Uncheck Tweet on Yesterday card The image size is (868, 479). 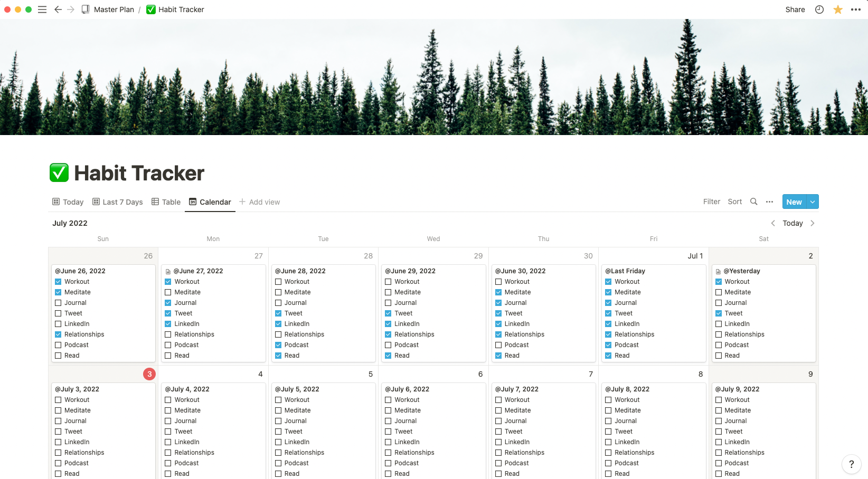coord(719,313)
